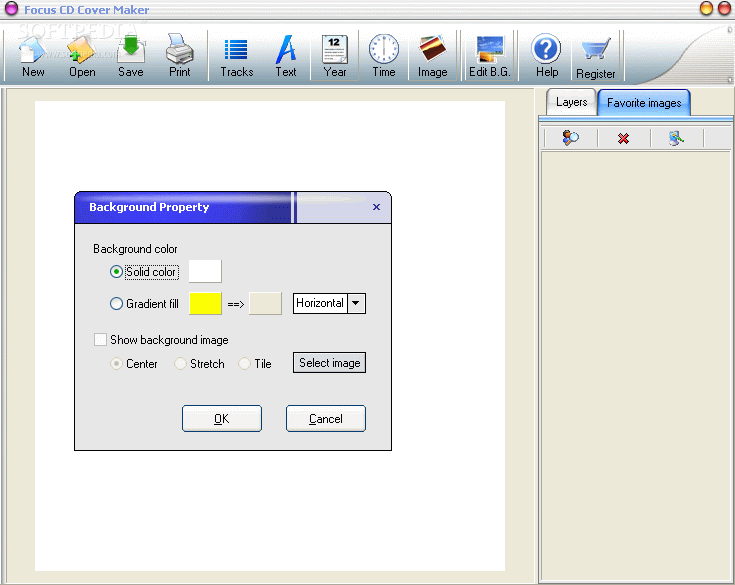
Task: Enable Show background image checkbox
Action: pos(100,339)
